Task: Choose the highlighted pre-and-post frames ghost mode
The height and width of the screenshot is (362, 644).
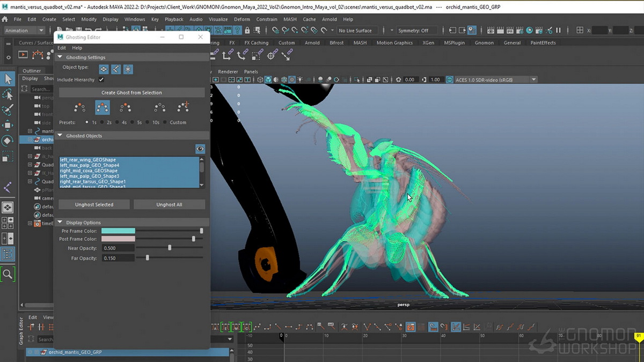Action: coord(103,108)
